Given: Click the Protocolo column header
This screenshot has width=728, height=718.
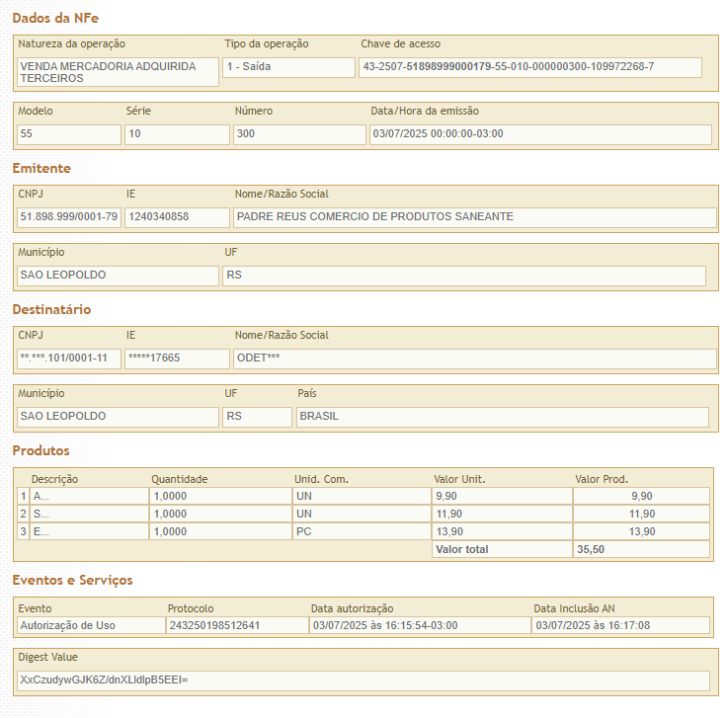Looking at the screenshot, I should pos(191,609).
